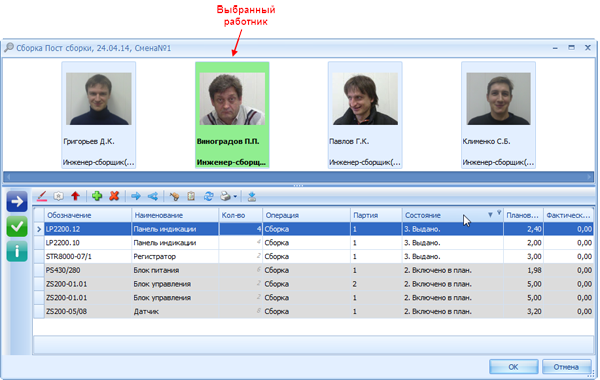Click the printer icon
600x380 pixels.
click(x=225, y=196)
